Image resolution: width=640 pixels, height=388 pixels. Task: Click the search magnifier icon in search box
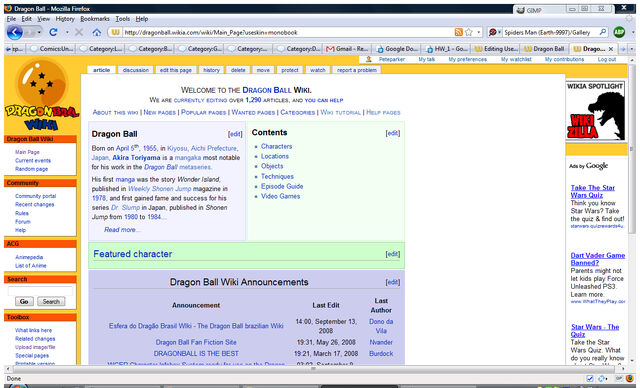pos(602,32)
